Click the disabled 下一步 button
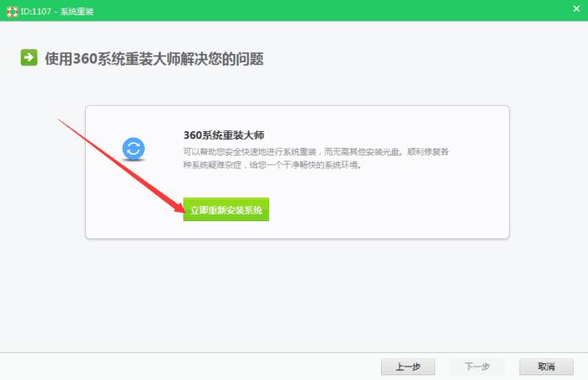This screenshot has height=380, width=588. [x=477, y=367]
